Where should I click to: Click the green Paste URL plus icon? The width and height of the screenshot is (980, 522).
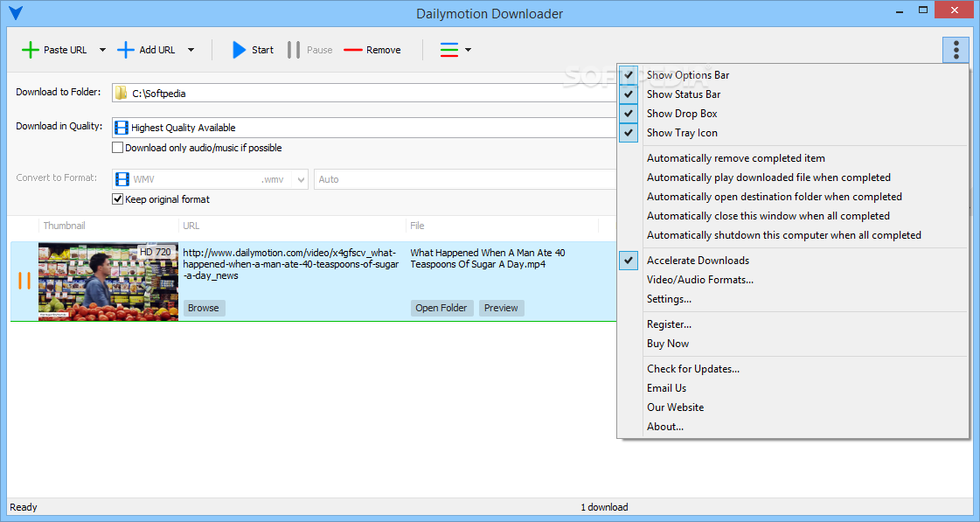click(x=30, y=50)
